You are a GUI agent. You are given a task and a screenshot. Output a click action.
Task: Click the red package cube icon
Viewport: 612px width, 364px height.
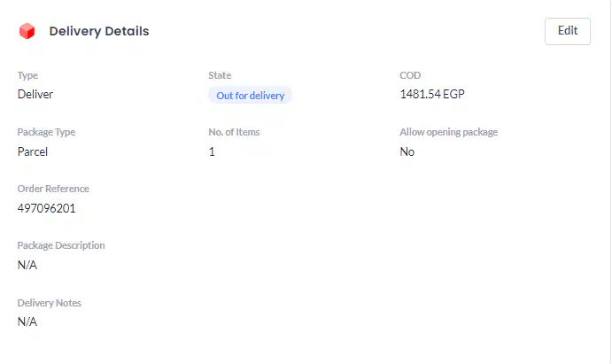coord(27,31)
